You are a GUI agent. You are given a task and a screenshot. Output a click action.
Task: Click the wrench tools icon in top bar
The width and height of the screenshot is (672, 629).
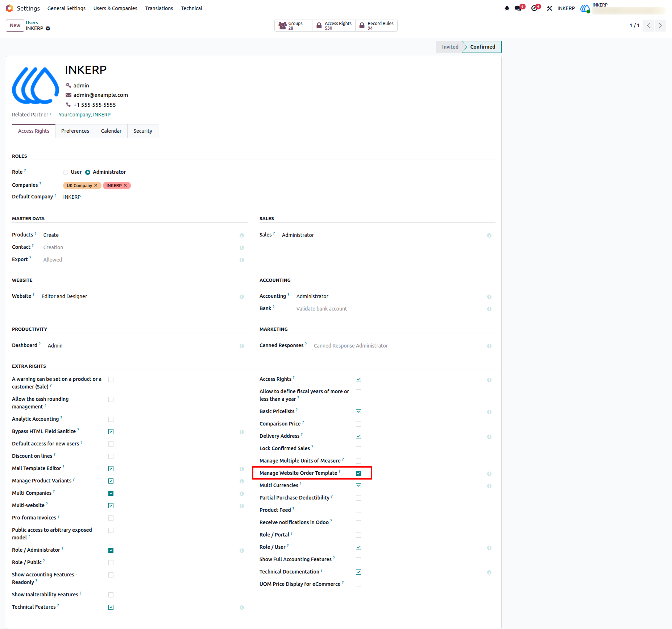click(549, 8)
